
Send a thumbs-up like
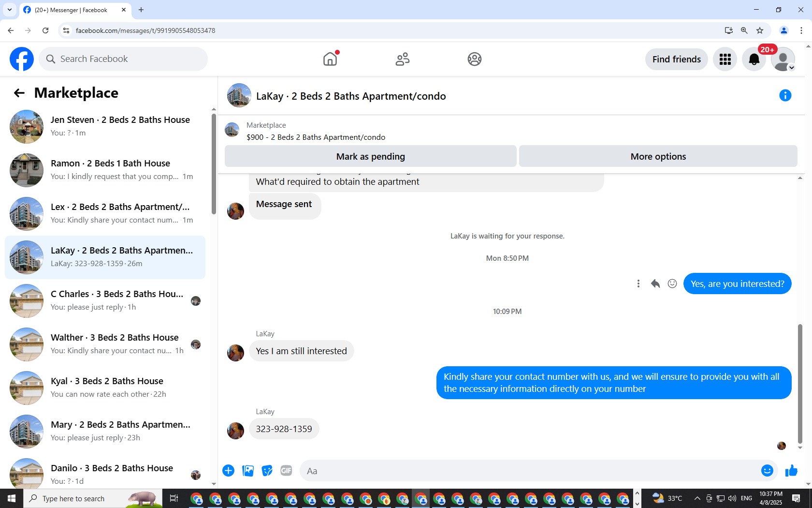pyautogui.click(x=791, y=471)
